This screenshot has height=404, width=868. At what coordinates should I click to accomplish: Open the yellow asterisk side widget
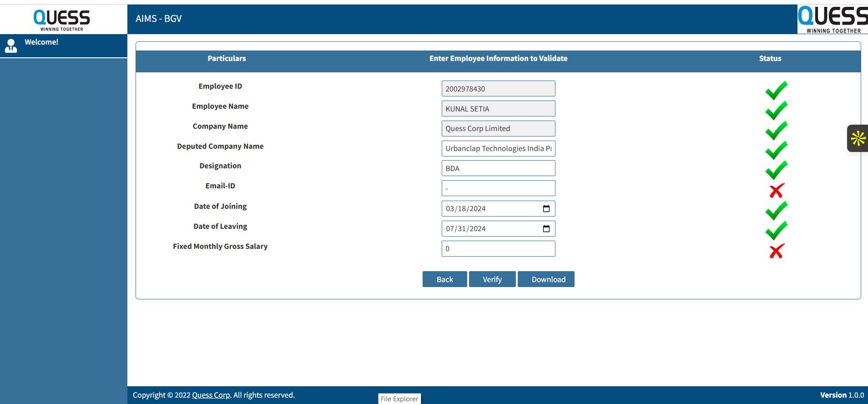858,138
